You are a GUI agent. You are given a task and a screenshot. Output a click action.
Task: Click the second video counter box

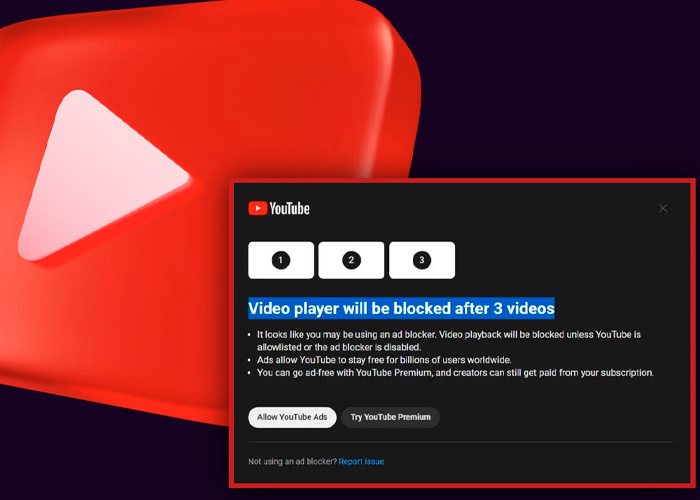tap(351, 260)
